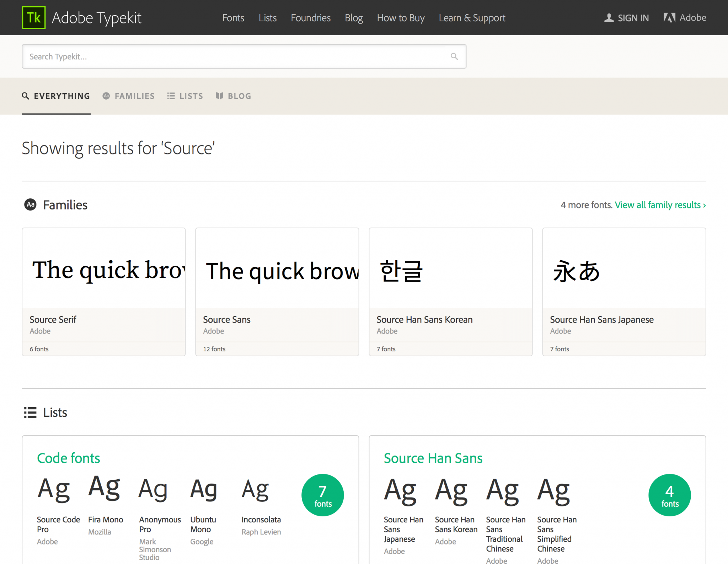The image size is (728, 564).
Task: Click the user icon next to SIGN IN
Action: coord(609,17)
